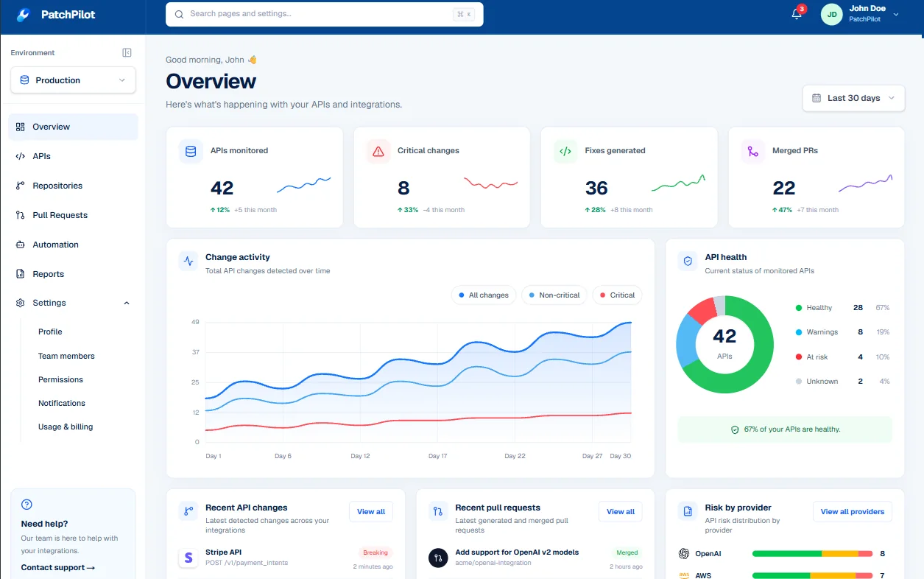Open Repositories in the sidebar
924x579 pixels.
[73, 186]
